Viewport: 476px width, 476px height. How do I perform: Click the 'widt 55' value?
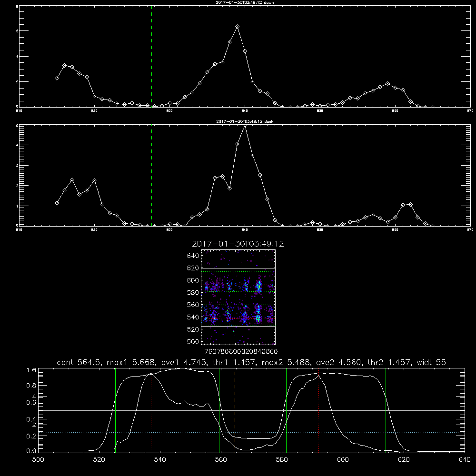pyautogui.click(x=431, y=362)
